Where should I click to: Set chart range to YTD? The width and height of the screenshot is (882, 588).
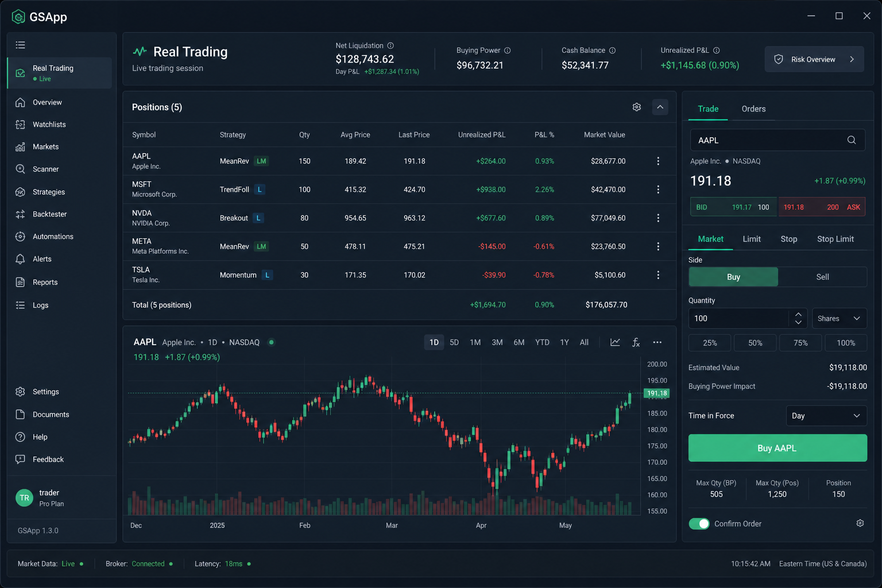542,342
